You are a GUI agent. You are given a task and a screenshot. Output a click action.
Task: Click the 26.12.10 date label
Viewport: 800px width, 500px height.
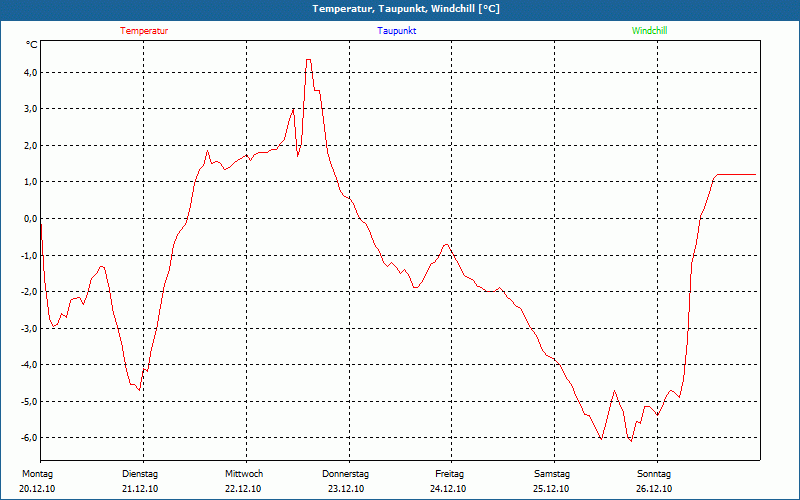tap(654, 489)
